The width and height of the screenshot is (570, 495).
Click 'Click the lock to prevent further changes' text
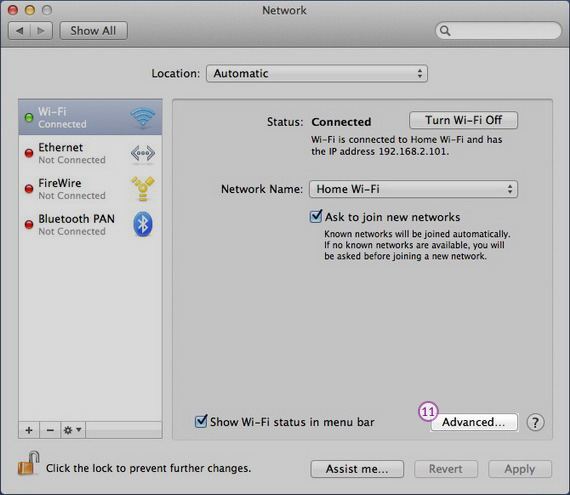coord(148,468)
